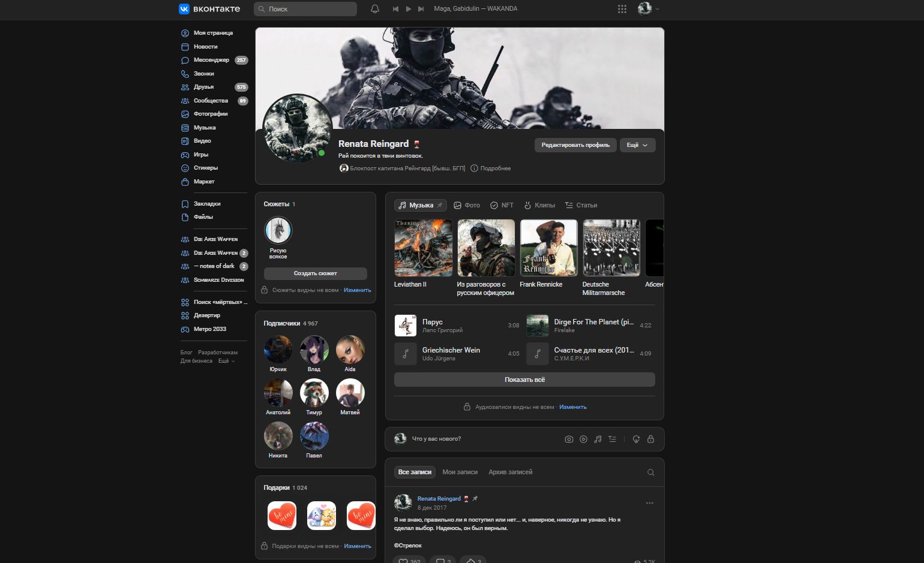
Task: Add article to new post
Action: click(x=612, y=439)
